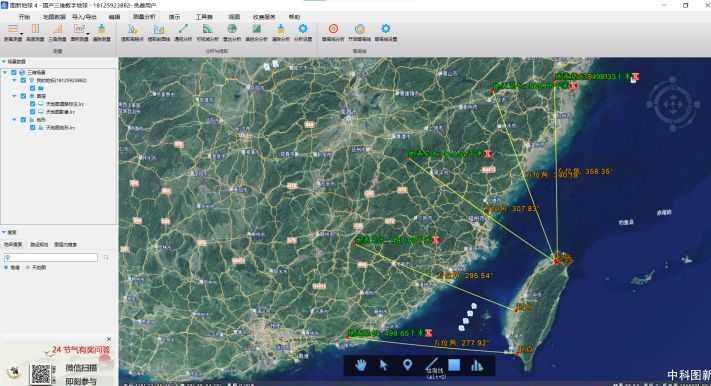Click the navigation compass control on the map

pos(672,104)
